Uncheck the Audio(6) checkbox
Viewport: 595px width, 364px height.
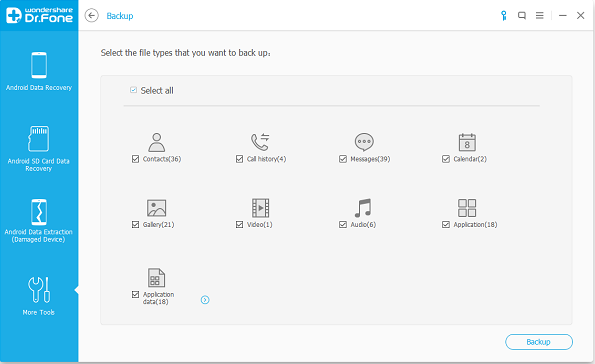[x=343, y=225]
